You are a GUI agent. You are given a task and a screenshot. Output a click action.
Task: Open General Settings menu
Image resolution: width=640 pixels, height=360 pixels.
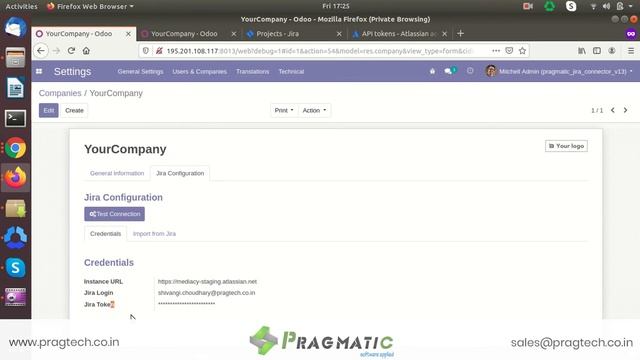click(x=140, y=71)
